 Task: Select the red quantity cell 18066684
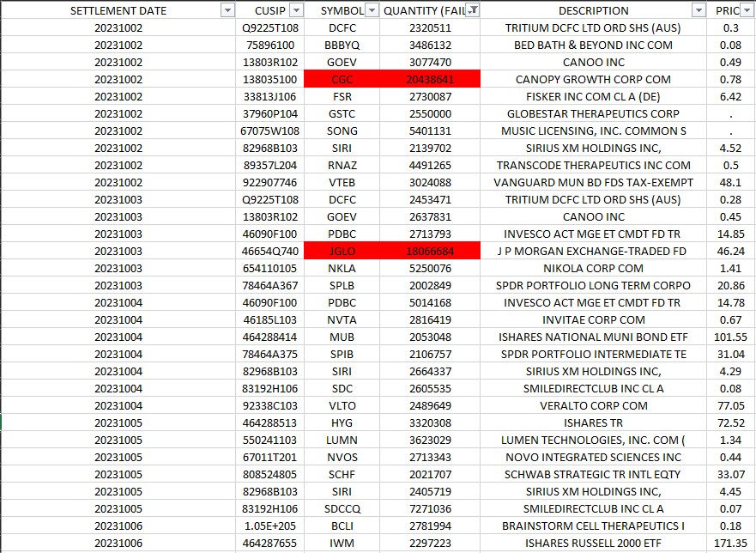click(430, 251)
